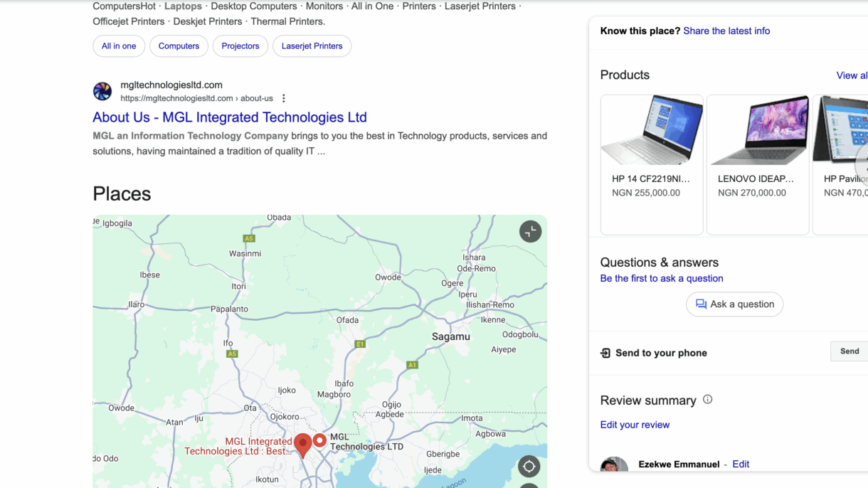868x488 pixels.
Task: Open HP 14 CF2219NI laptop product thumbnail
Action: [x=652, y=130]
